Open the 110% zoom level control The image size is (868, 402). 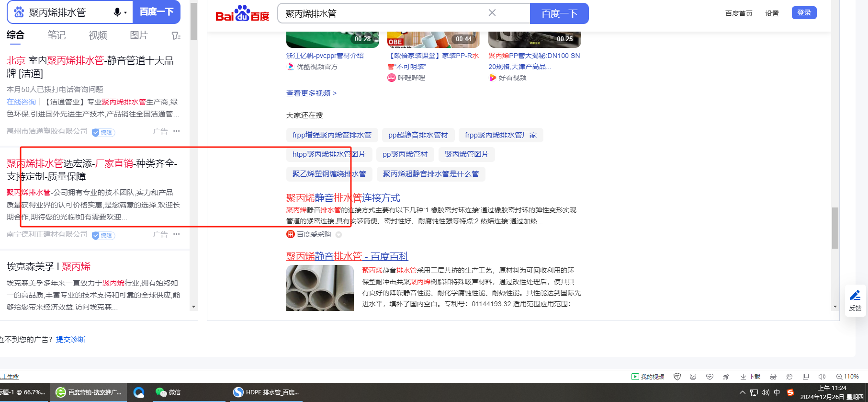pyautogui.click(x=847, y=377)
